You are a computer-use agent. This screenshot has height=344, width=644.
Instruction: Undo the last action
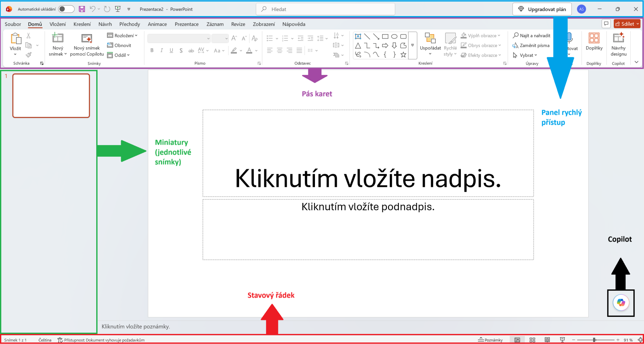tap(93, 9)
